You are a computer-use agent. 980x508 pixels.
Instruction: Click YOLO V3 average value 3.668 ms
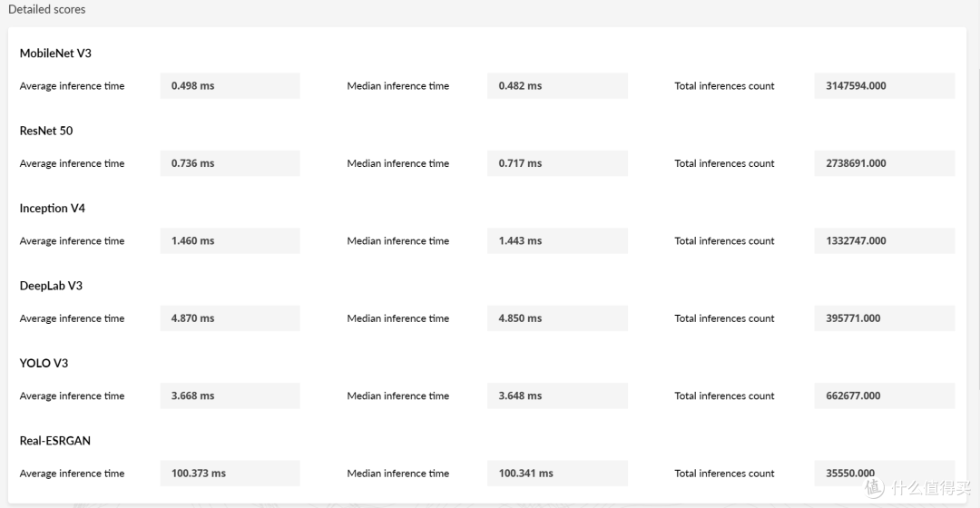[192, 396]
